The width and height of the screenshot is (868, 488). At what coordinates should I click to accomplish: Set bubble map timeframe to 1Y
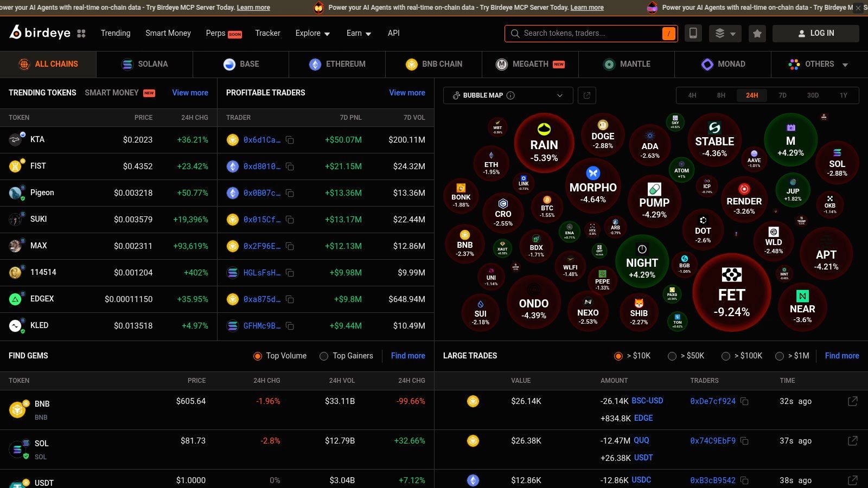coord(844,95)
